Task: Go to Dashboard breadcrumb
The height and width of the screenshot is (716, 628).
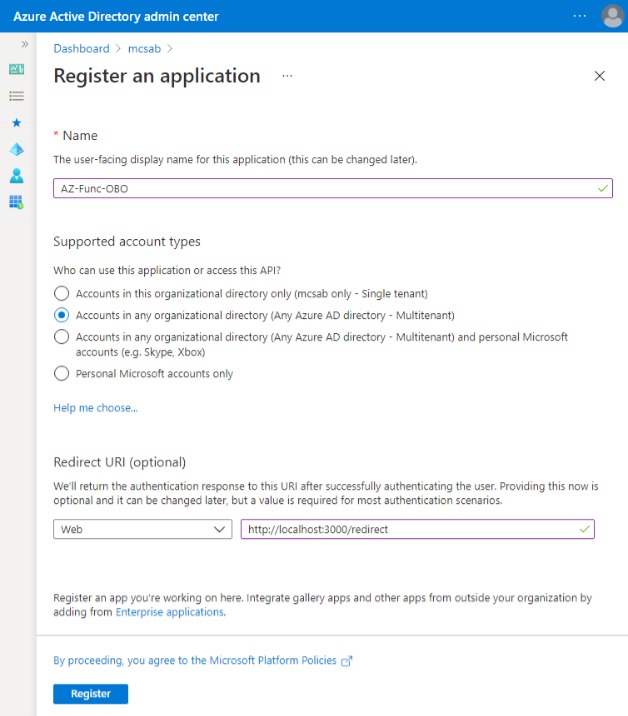Action: pyautogui.click(x=81, y=48)
